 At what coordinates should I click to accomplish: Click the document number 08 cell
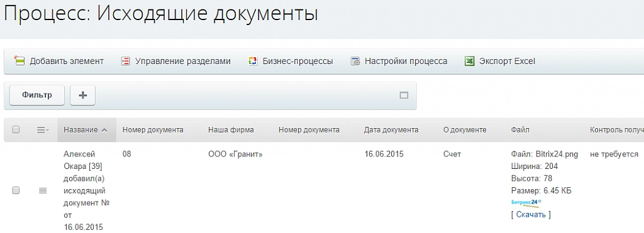[127, 154]
